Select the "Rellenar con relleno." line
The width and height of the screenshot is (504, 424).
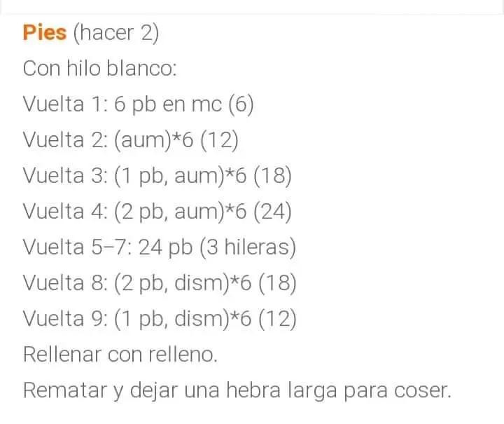point(120,355)
